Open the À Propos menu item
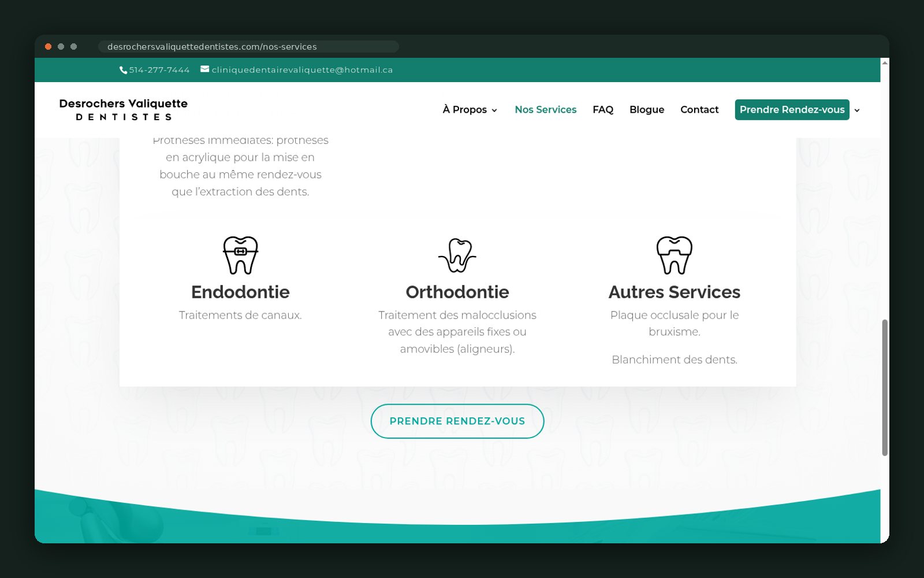This screenshot has width=924, height=578. tap(470, 110)
